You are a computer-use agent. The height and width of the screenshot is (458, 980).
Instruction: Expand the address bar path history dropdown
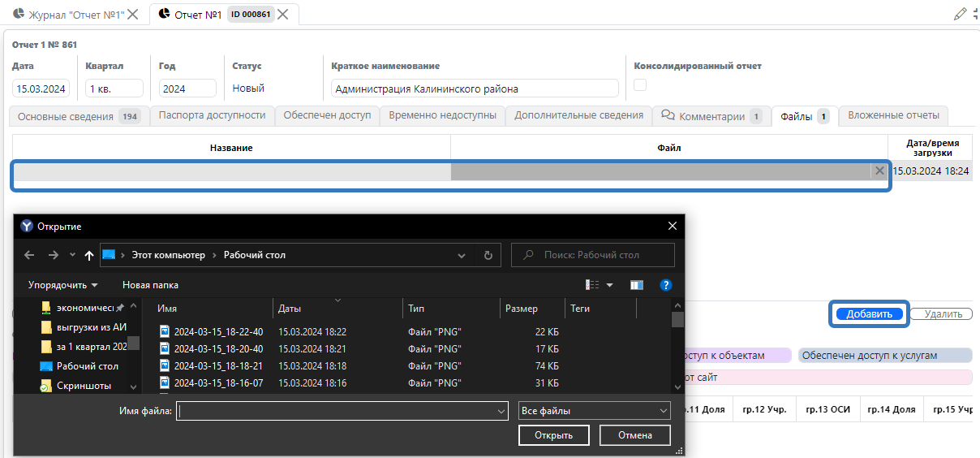(x=462, y=255)
